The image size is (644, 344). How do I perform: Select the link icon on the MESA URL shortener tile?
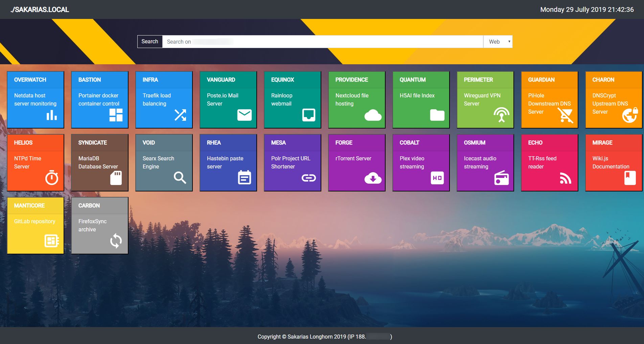point(308,178)
